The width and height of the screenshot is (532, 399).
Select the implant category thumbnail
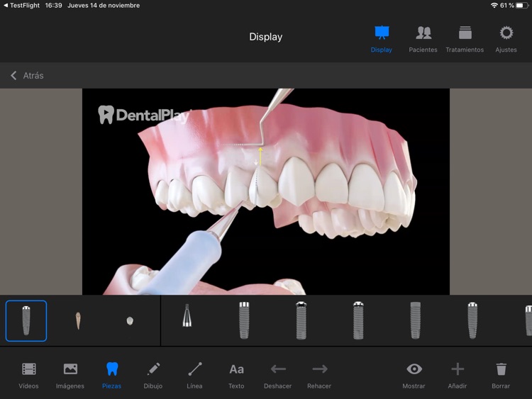(26, 321)
